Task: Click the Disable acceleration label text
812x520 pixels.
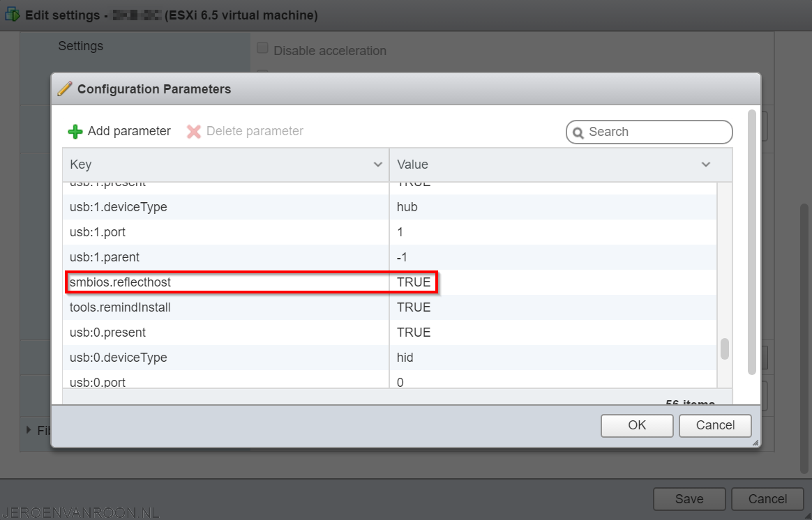Action: (330, 51)
